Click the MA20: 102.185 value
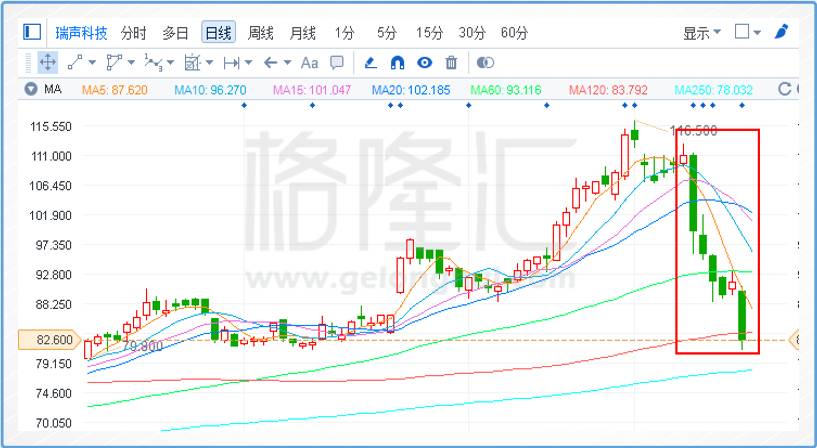The image size is (817, 448). click(x=411, y=90)
